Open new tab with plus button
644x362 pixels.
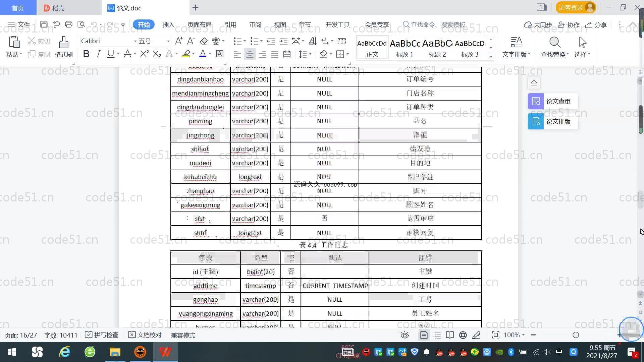[x=196, y=7]
